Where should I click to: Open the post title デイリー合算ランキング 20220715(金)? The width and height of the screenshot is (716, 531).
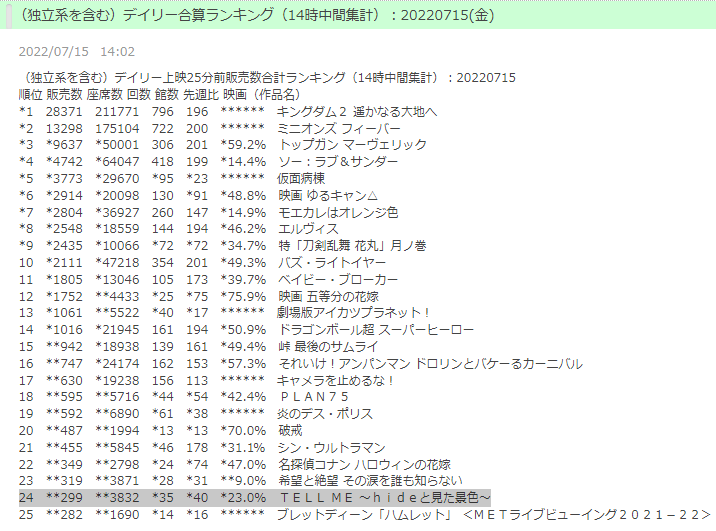tap(257, 15)
